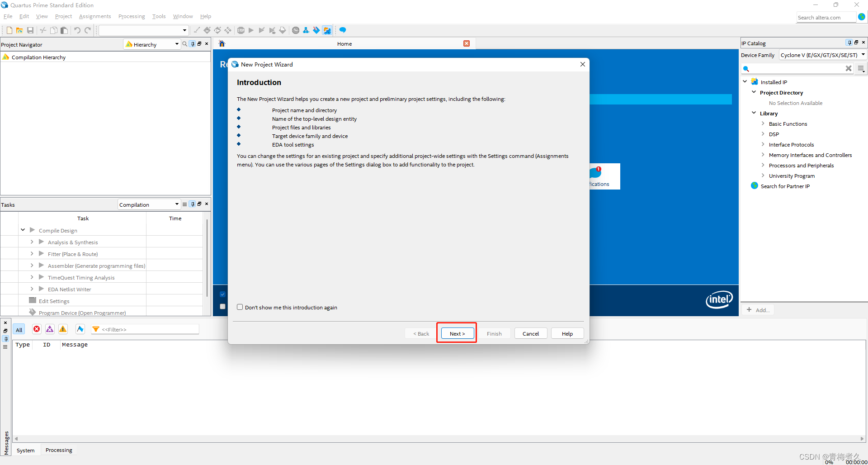Close the Home tab with red X
Image resolution: width=868 pixels, height=465 pixels.
point(467,43)
